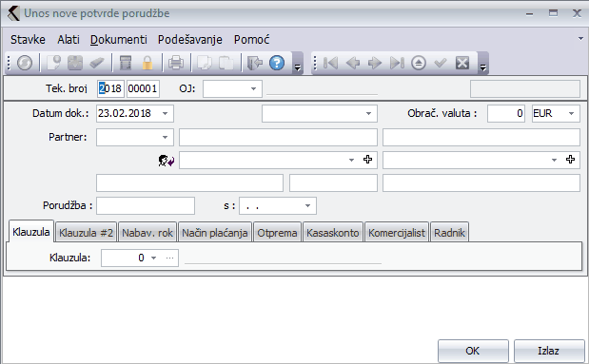Open the Datum dok. date picker dropdown
589x364 pixels.
(165, 114)
